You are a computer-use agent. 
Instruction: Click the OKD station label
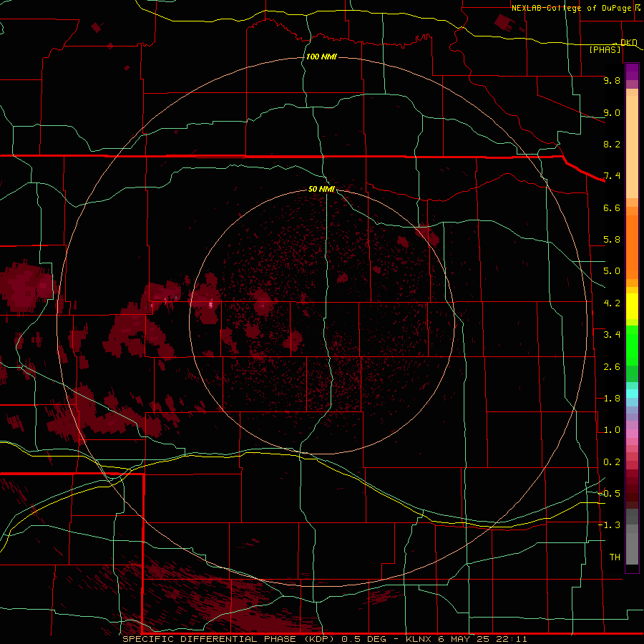click(x=628, y=42)
